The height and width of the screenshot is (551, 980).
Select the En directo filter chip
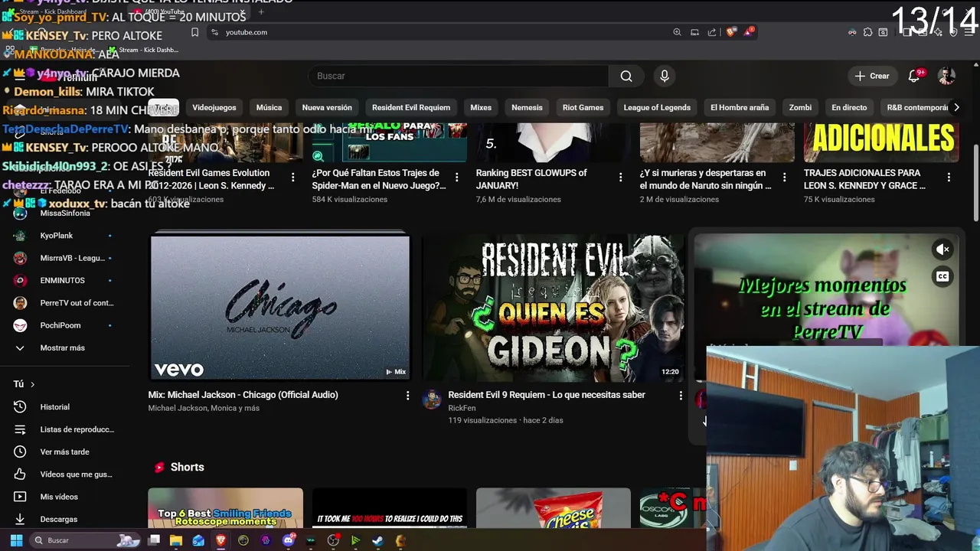pos(849,107)
